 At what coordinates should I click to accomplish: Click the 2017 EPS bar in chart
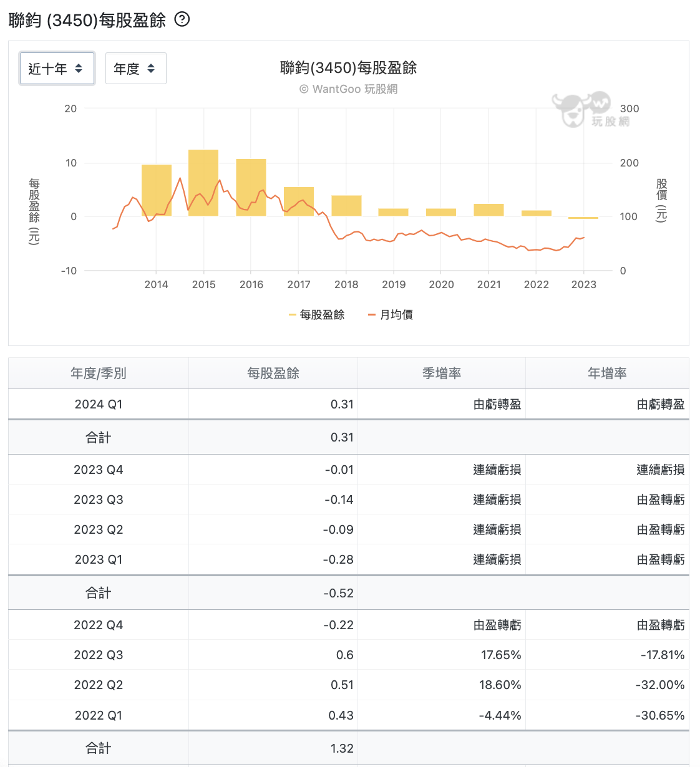click(299, 201)
